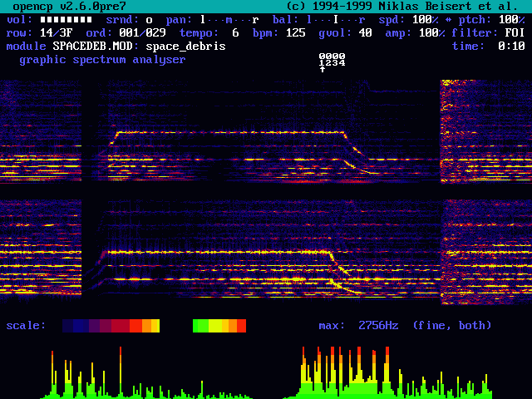The height and width of the screenshot is (399, 532).
Task: Click the copyright Niklas Beisert text
Action: 402,6
